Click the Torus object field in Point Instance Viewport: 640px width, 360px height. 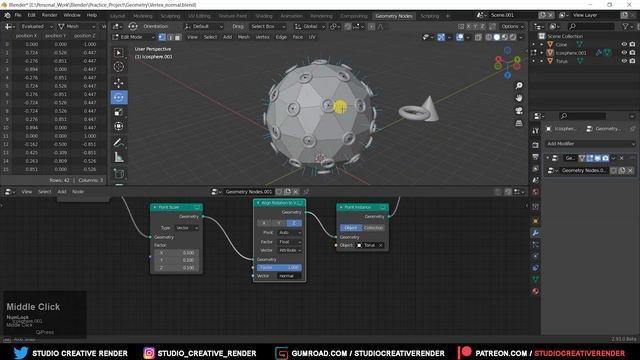370,245
